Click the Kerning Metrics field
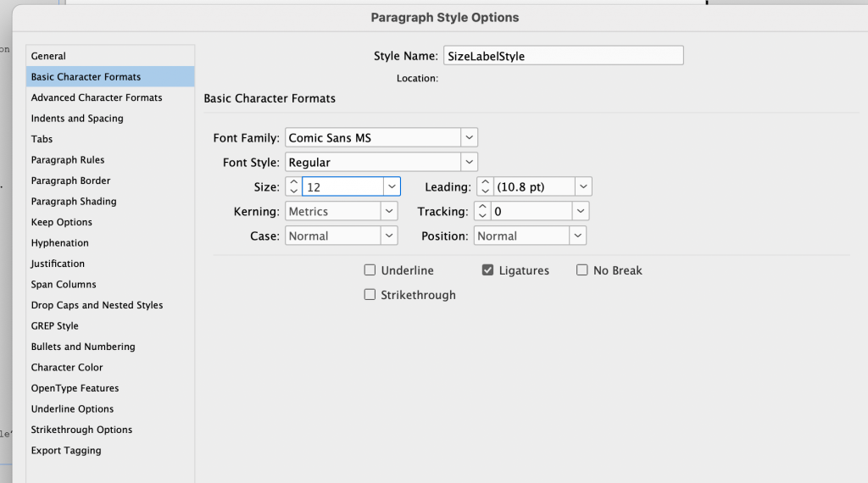Image resolution: width=868 pixels, height=483 pixels. 333,211
